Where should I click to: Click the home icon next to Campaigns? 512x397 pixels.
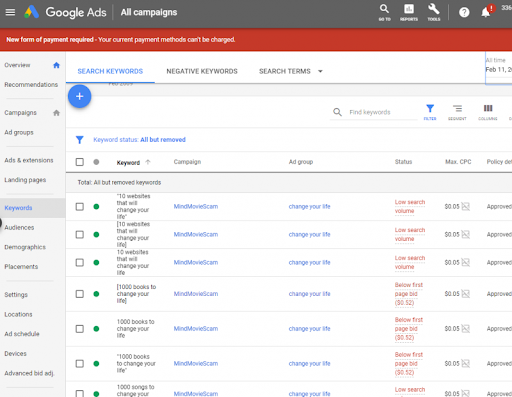[56, 113]
